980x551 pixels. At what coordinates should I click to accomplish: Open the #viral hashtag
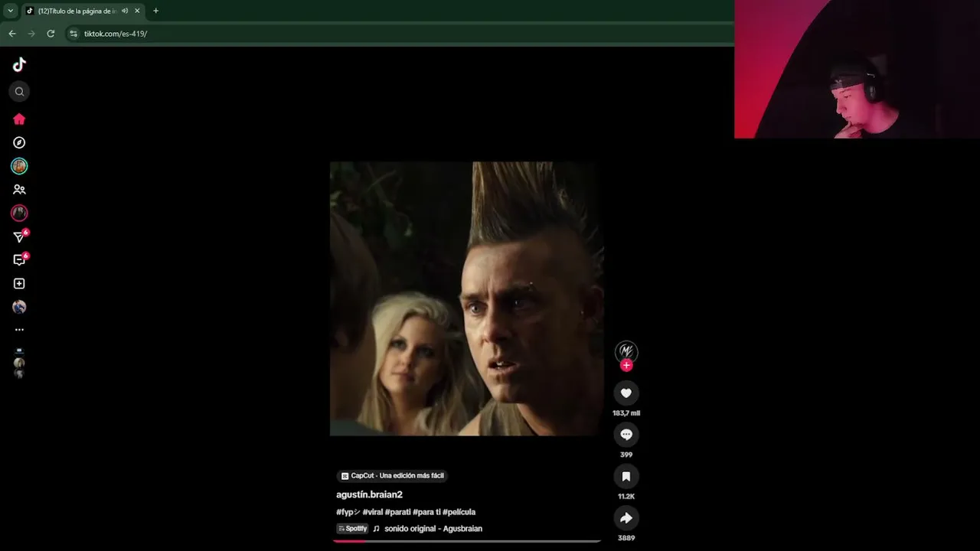(373, 512)
